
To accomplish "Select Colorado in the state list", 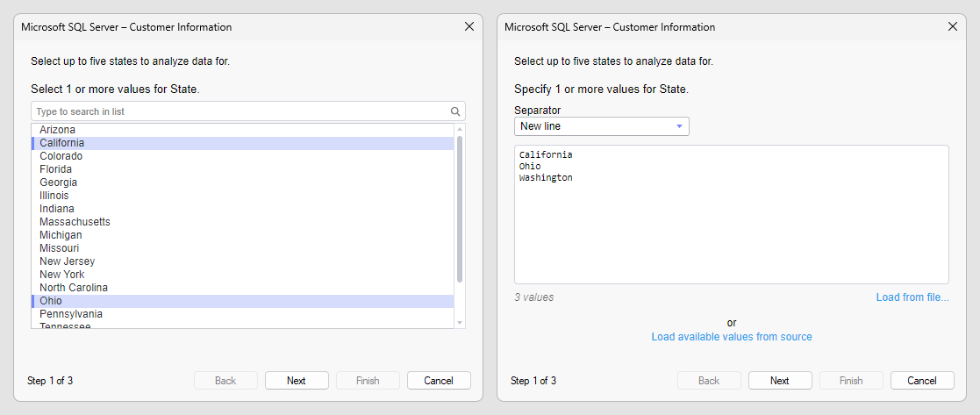I will click(x=242, y=156).
